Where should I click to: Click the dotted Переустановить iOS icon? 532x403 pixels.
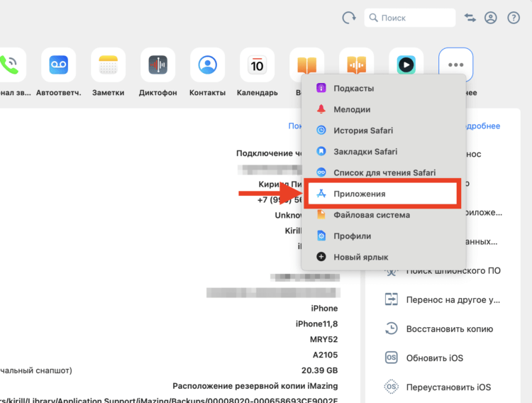tap(391, 387)
